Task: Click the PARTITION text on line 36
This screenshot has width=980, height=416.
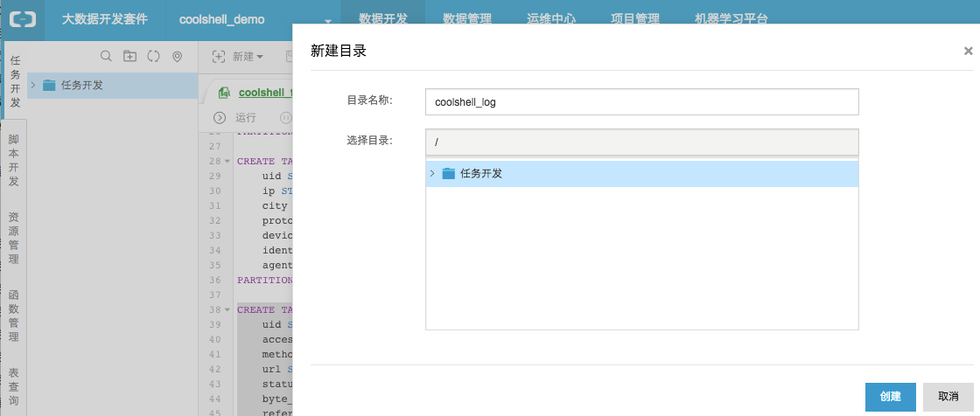Action: click(265, 281)
